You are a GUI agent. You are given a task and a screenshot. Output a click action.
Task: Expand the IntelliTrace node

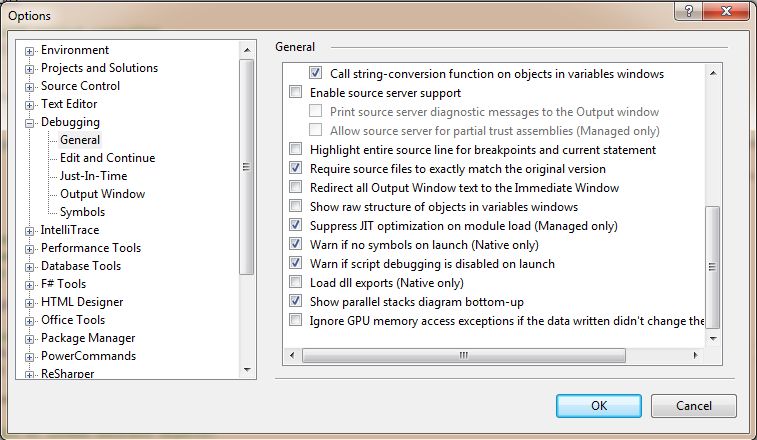click(x=29, y=231)
